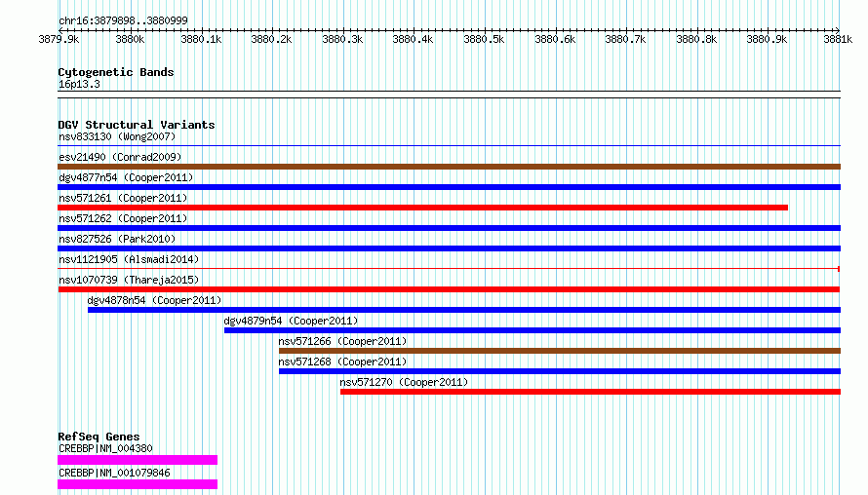Click the 3880.2k ruler label
Viewport: 868px width, 495px height.
[271, 39]
